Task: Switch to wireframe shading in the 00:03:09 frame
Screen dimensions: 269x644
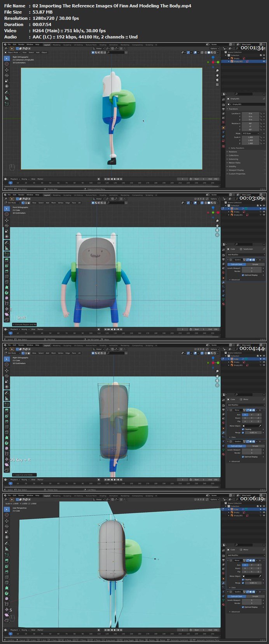Action: pyautogui.click(x=206, y=203)
